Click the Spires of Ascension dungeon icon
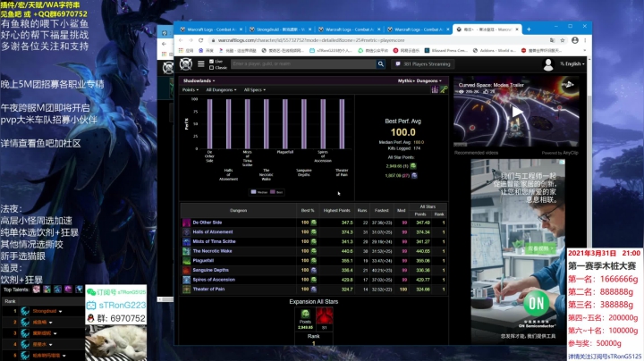 coord(186,280)
